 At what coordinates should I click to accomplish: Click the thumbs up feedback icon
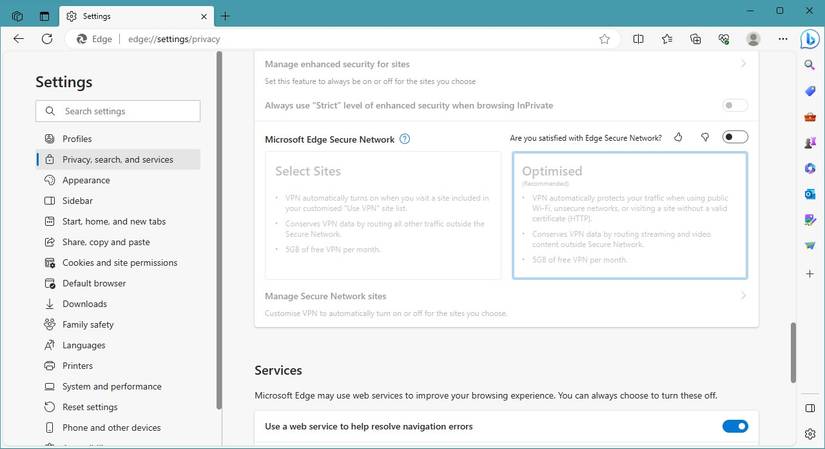pyautogui.click(x=679, y=138)
